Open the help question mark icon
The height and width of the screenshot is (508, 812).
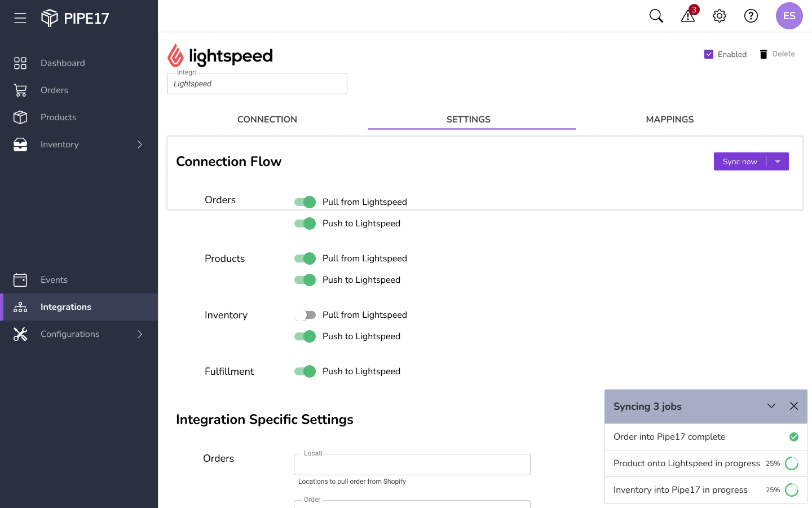pyautogui.click(x=751, y=16)
